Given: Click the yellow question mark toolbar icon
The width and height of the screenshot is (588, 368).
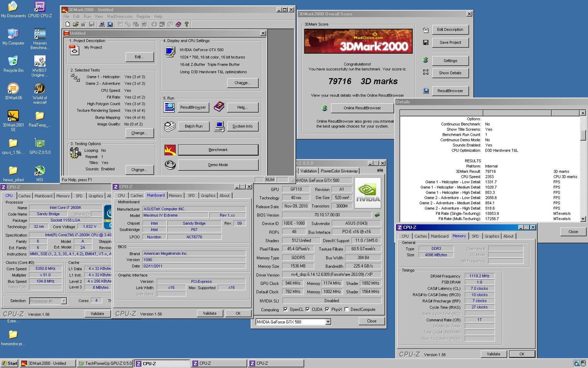Looking at the screenshot, I should 187,24.
